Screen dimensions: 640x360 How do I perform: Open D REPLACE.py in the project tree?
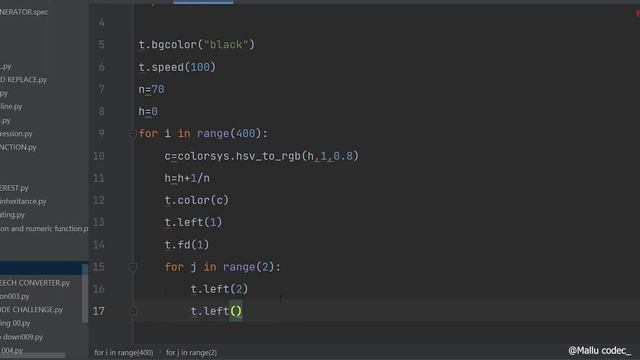point(23,80)
